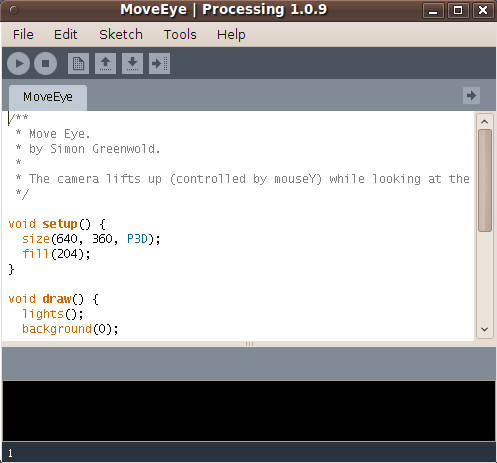
Task: Create a new sketch file
Action: 78,63
